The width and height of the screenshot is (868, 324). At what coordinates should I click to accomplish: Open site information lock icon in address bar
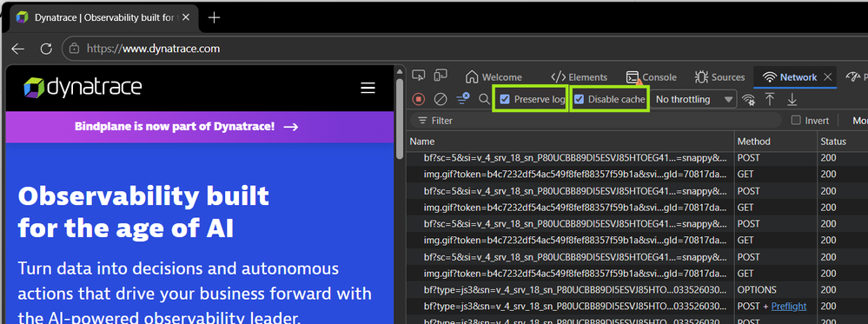pyautogui.click(x=74, y=49)
